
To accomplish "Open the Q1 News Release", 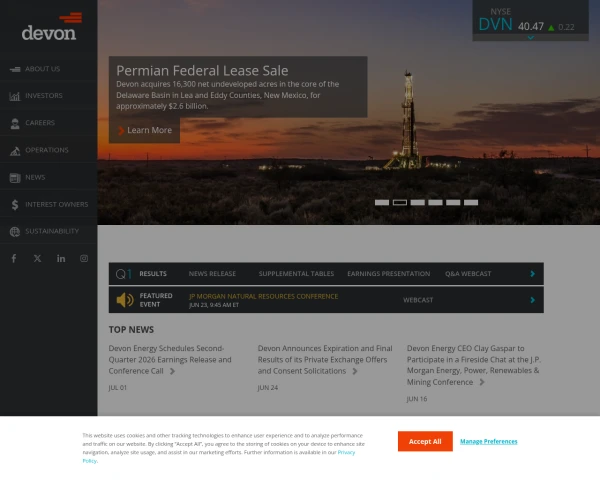I will [212, 274].
